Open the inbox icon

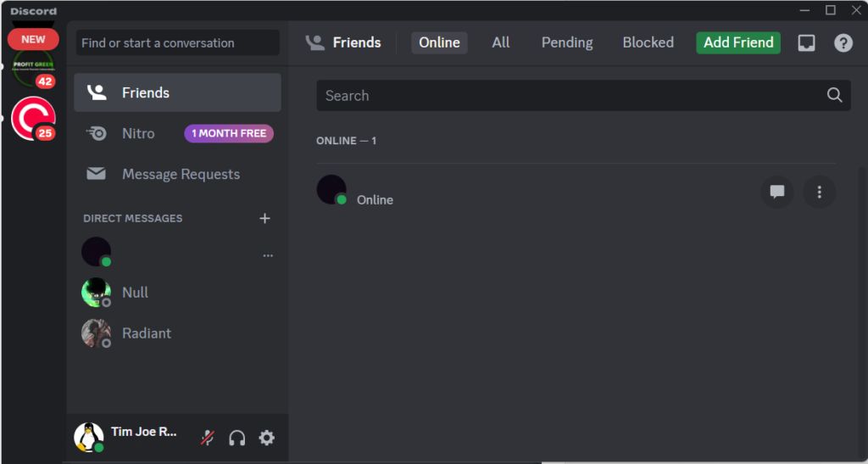[806, 42]
